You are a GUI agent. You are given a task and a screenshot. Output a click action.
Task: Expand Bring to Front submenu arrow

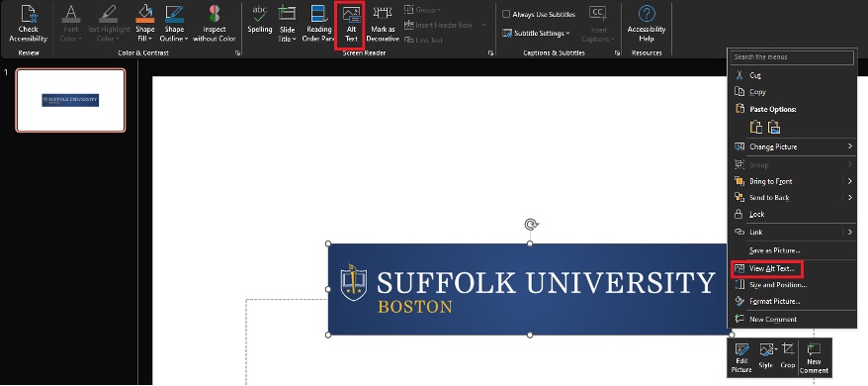pos(850,181)
